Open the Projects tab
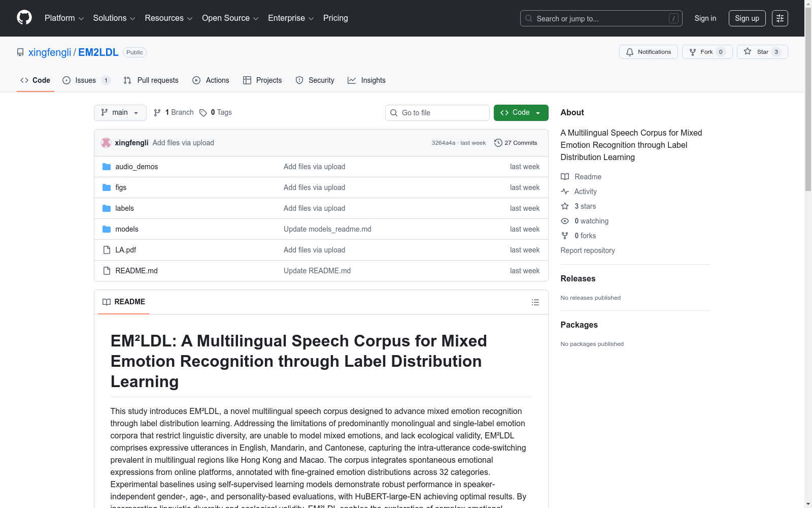812x508 pixels. [x=262, y=80]
